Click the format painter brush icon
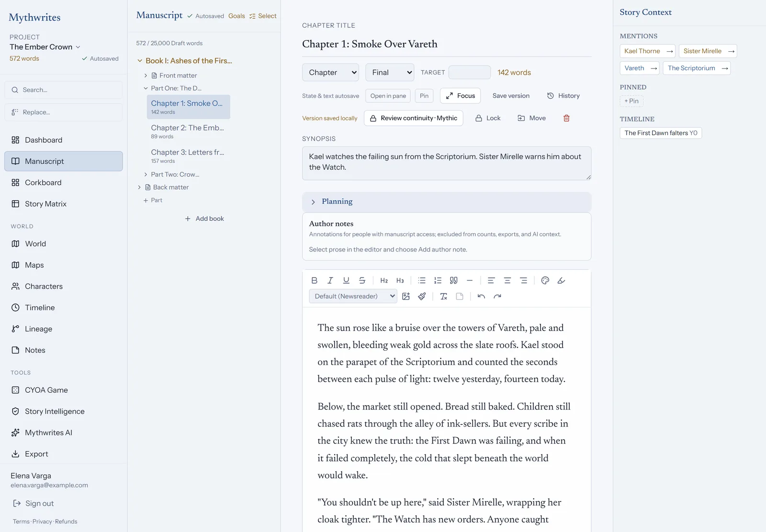The width and height of the screenshot is (766, 532). [422, 296]
